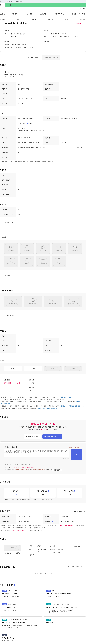The image size is (86, 644).
Task: Expand 지도 보기 dropdown next to 근무 예정지
Action: tap(80, 147)
